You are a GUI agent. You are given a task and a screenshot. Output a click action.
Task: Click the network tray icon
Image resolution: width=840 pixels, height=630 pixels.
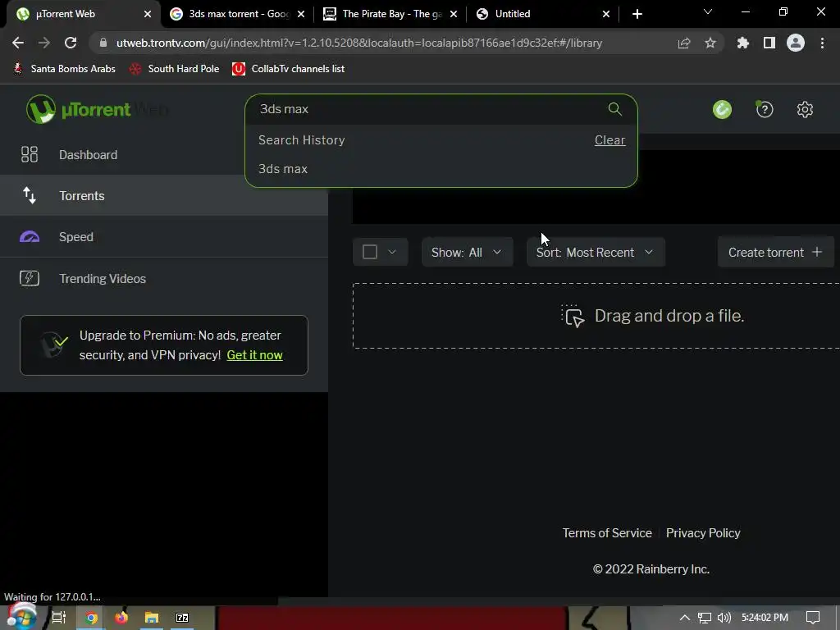(x=705, y=618)
